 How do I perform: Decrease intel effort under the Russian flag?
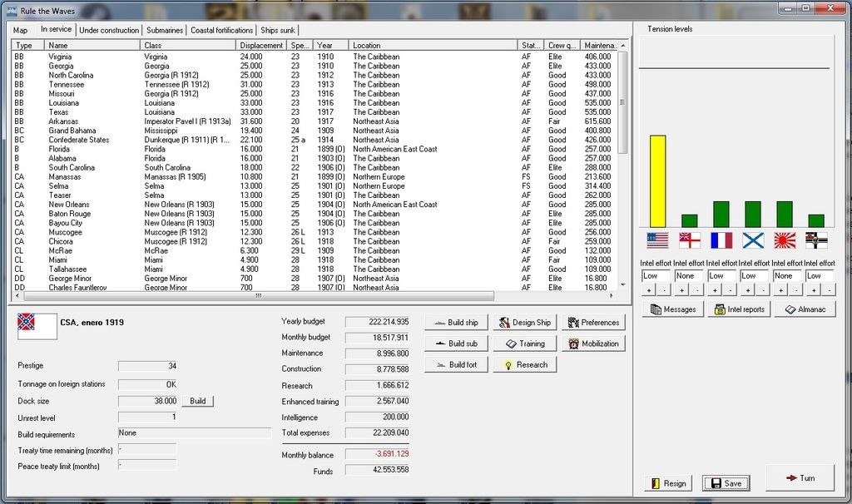763,290
